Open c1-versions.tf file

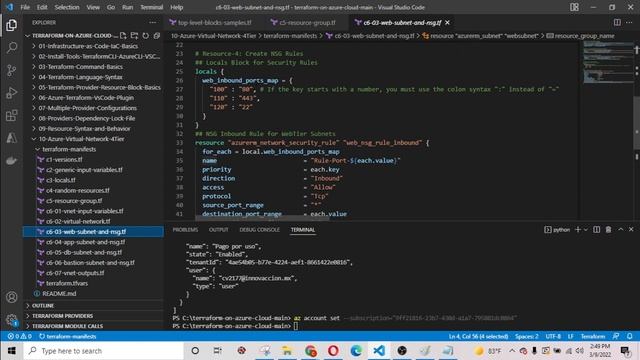coord(64,160)
